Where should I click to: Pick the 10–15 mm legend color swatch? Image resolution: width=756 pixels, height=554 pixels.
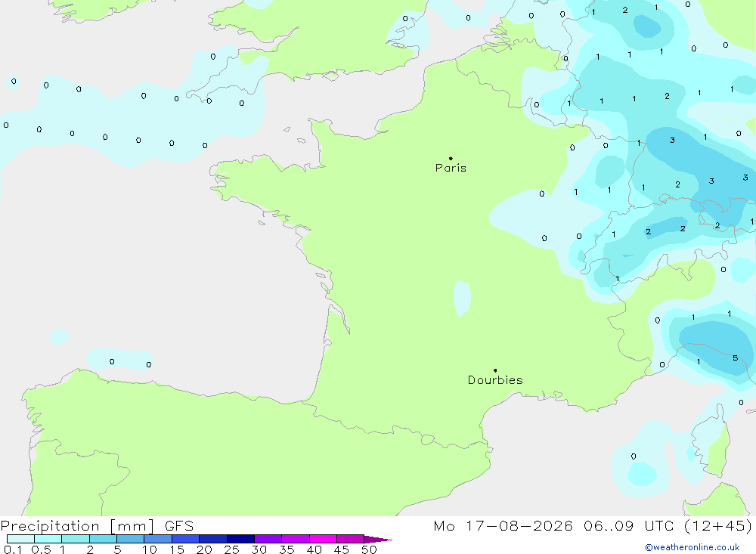coord(158,539)
